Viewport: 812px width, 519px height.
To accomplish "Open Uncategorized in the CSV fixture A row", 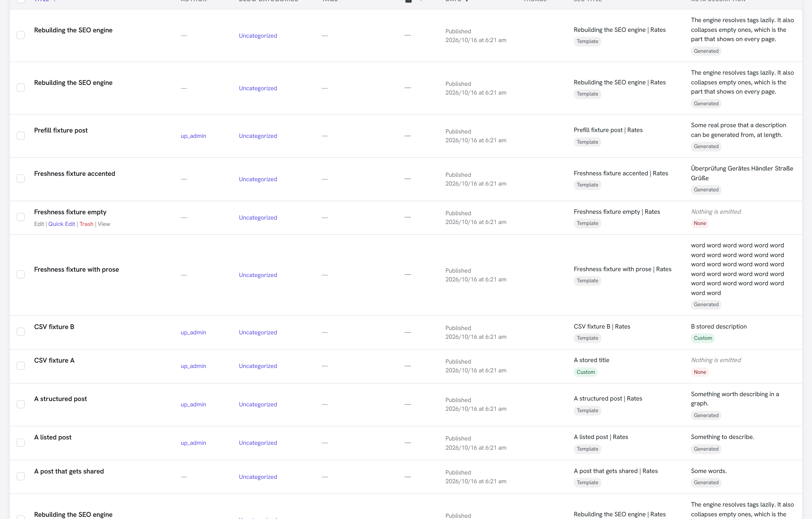I will (x=258, y=366).
